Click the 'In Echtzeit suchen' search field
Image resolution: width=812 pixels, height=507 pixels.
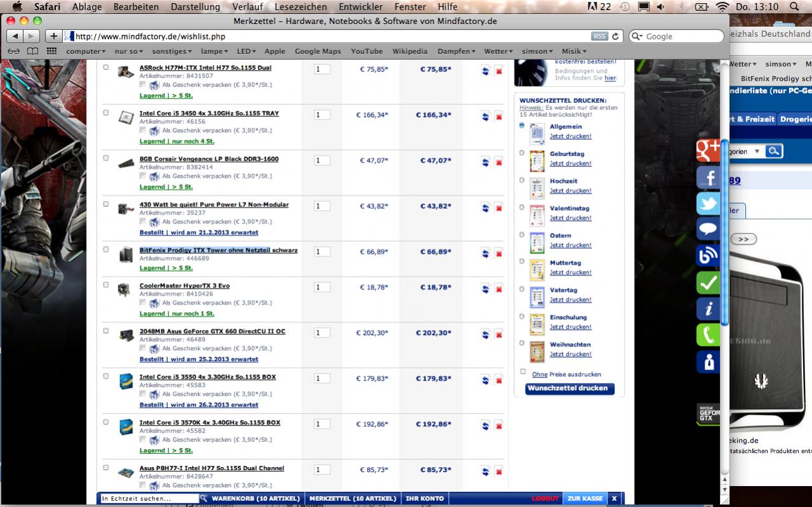[x=150, y=499]
